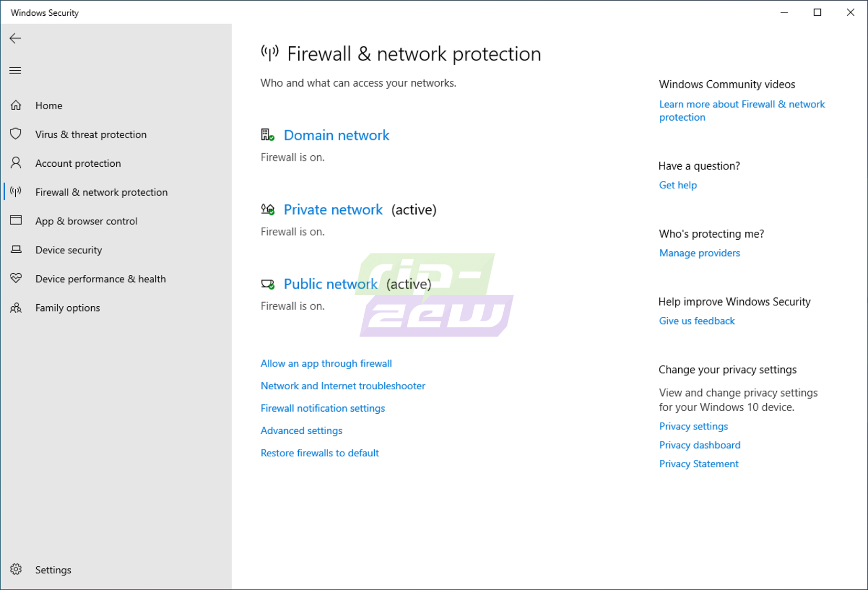The width and height of the screenshot is (868, 590).
Task: Click Restore firewalls to default
Action: [320, 453]
